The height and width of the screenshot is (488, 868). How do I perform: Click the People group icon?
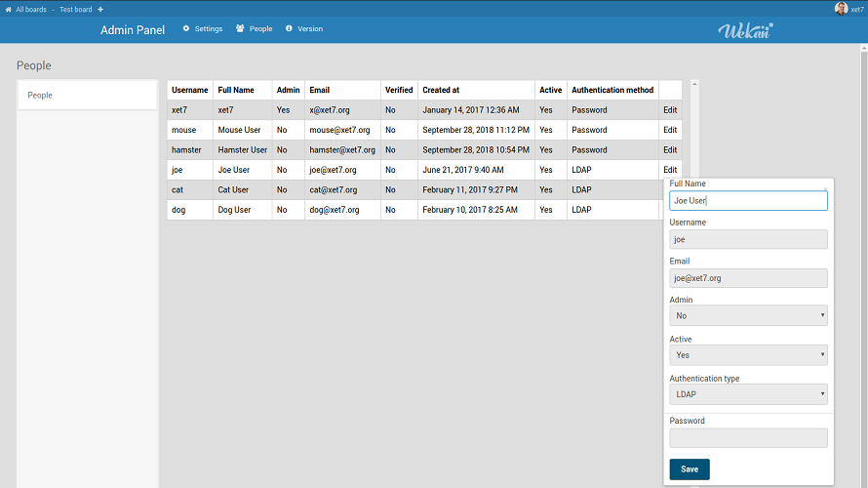click(240, 28)
